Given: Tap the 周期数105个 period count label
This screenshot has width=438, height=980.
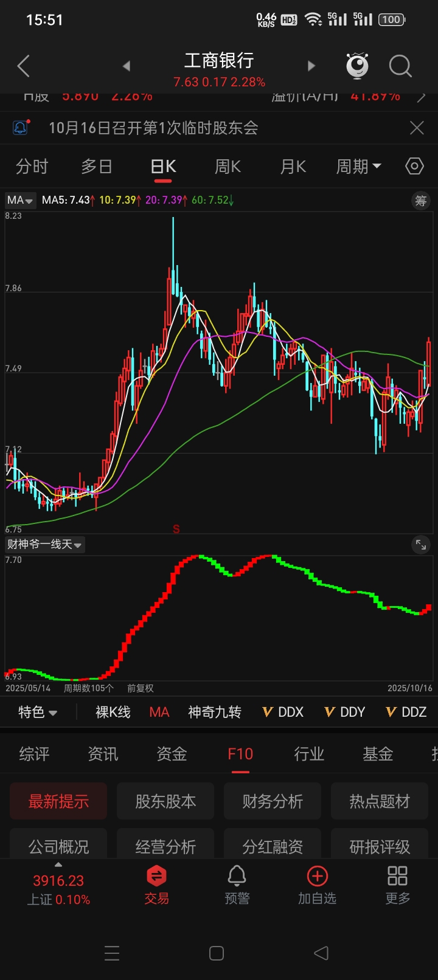Looking at the screenshot, I should (x=89, y=688).
